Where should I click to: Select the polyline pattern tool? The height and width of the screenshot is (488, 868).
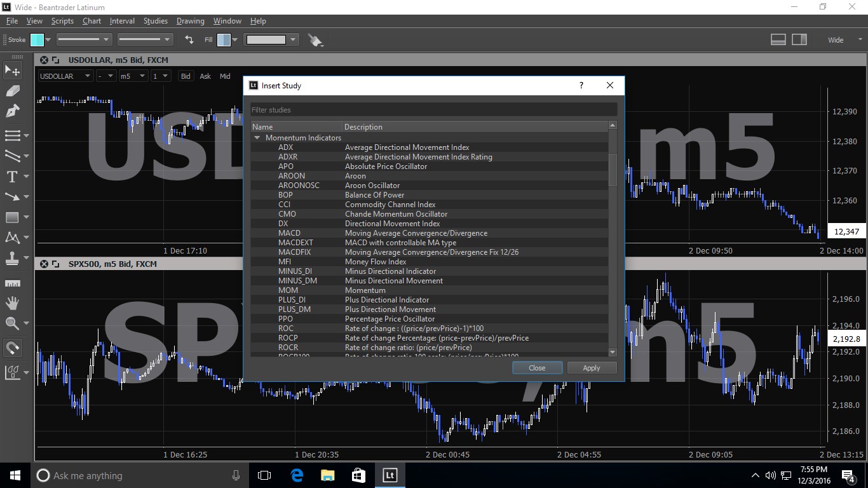tap(12, 238)
